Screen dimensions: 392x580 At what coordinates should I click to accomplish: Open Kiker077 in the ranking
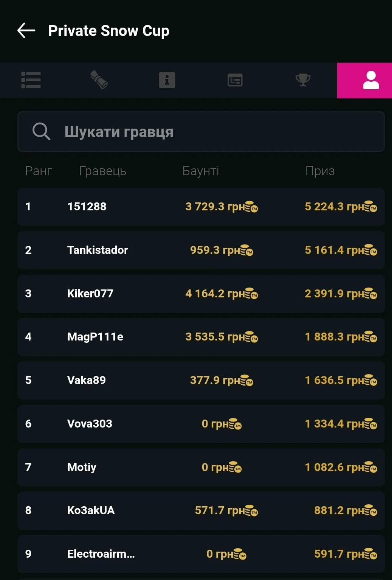201,294
